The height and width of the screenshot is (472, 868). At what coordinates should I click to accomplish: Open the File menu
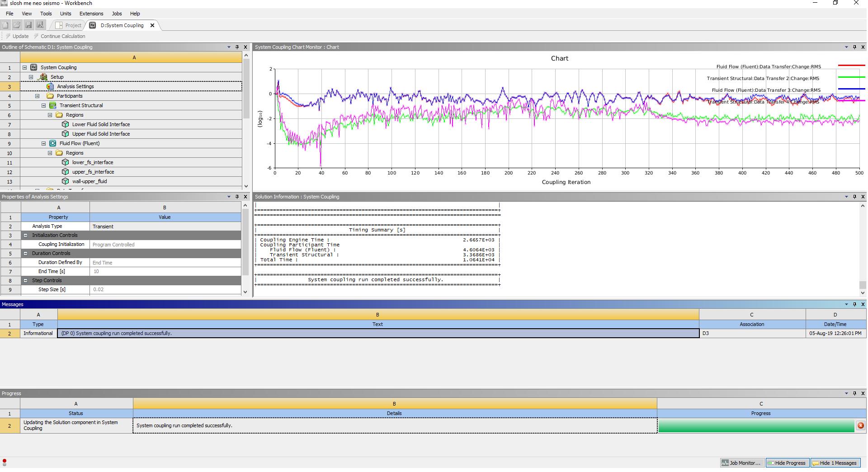pos(9,14)
